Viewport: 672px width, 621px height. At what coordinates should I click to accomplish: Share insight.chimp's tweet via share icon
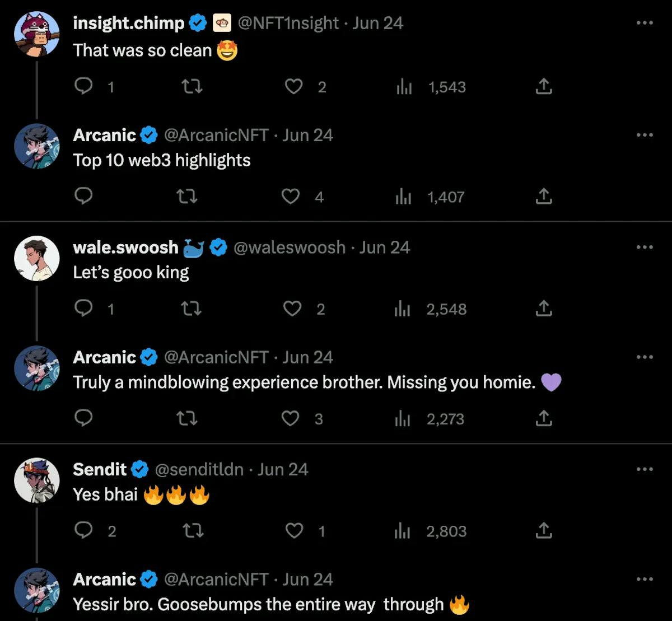[x=544, y=86]
